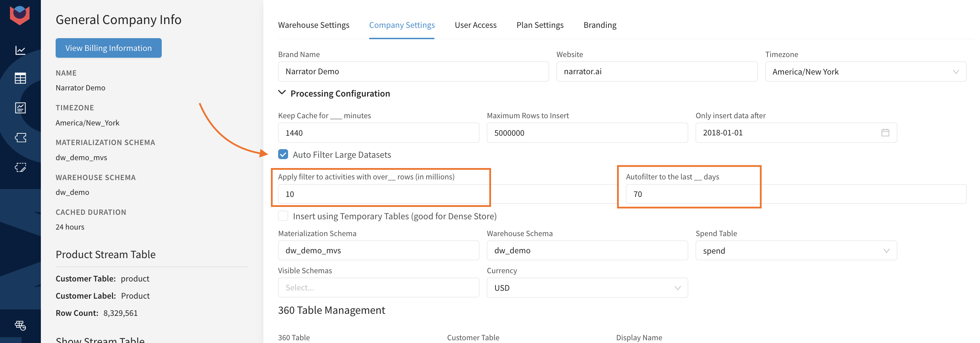Open the Timezone dropdown

point(866,71)
